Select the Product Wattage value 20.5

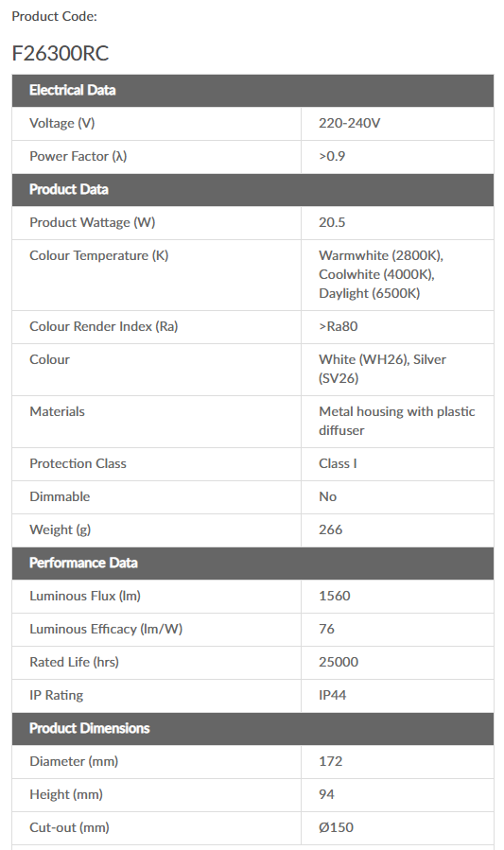pos(332,223)
